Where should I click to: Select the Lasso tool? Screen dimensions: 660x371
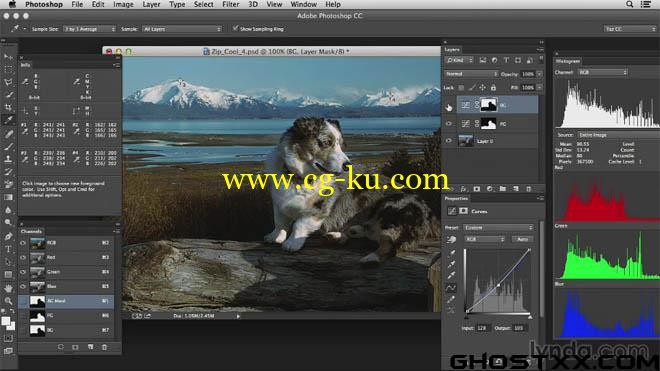[x=8, y=82]
